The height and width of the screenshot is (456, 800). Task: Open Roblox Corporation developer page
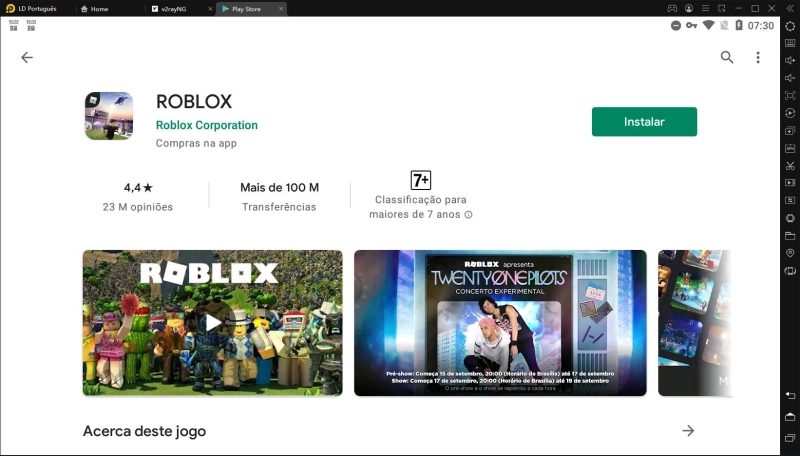(x=206, y=125)
